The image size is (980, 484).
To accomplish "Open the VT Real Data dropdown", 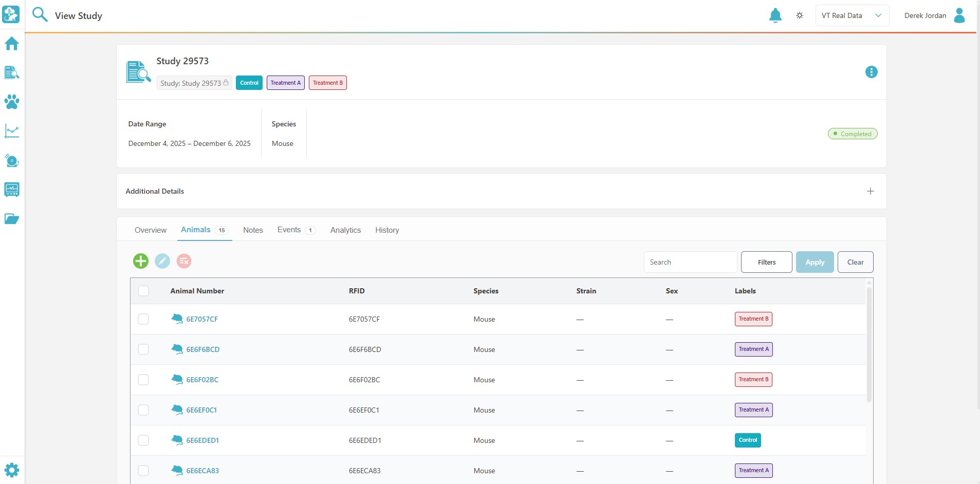I will [x=852, y=15].
